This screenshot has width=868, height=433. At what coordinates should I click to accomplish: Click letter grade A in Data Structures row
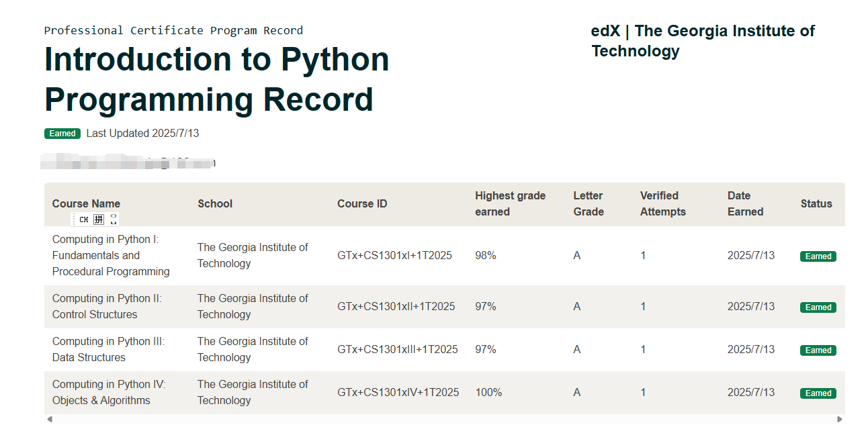click(x=577, y=349)
